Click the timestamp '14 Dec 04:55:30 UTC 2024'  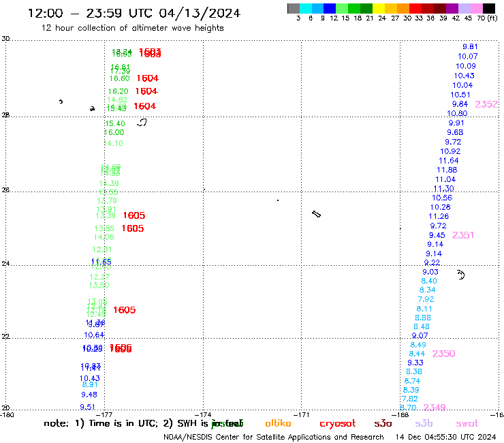(445, 437)
